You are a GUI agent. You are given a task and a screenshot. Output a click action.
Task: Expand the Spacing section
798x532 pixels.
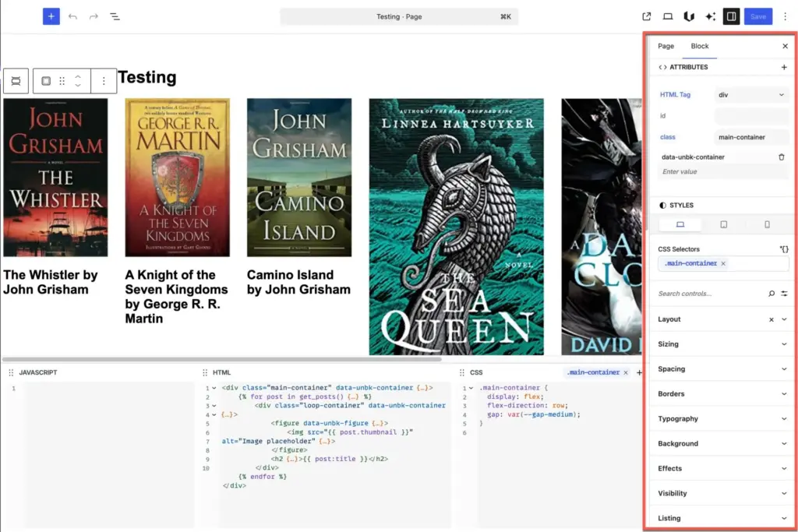(722, 369)
